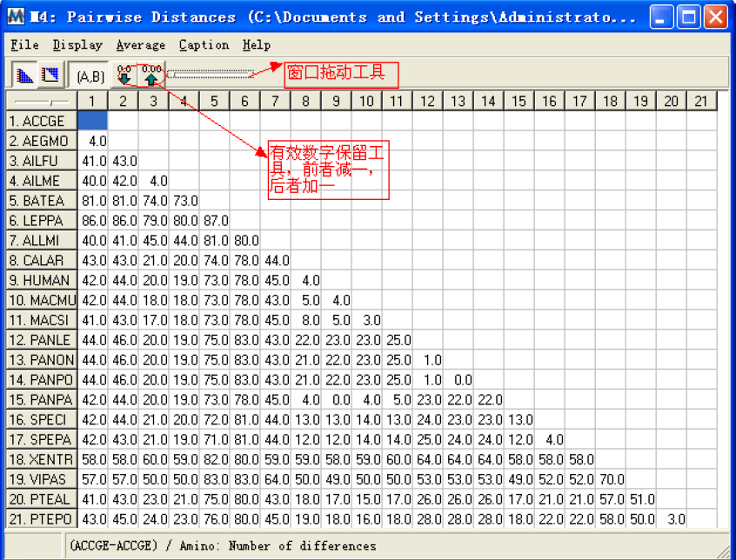Image resolution: width=736 pixels, height=560 pixels.
Task: Select row header 6. LEPPA
Action: tap(41, 221)
